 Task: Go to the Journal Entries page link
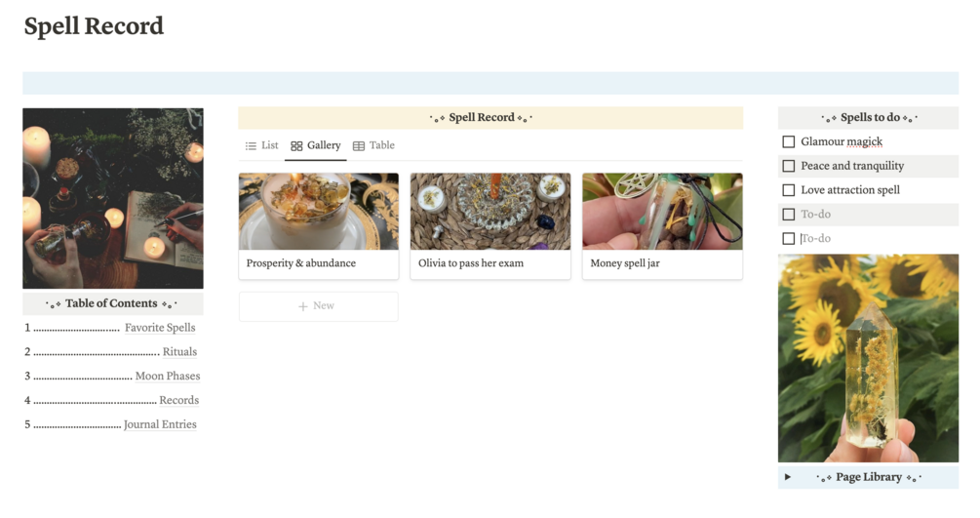(160, 424)
